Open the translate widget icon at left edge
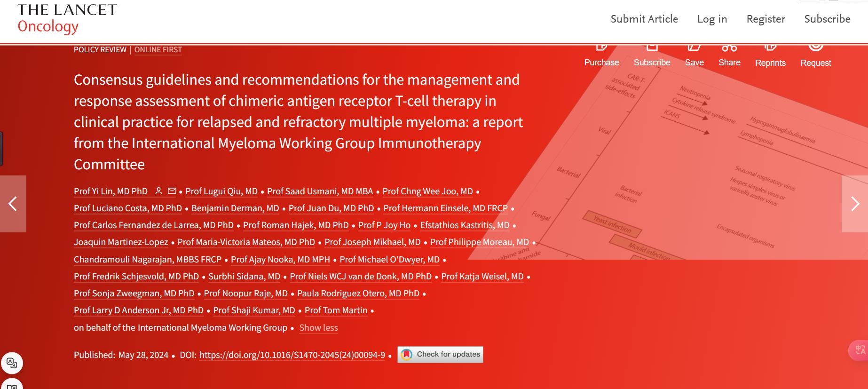Screen dimensions: 868x389 click(x=12, y=363)
